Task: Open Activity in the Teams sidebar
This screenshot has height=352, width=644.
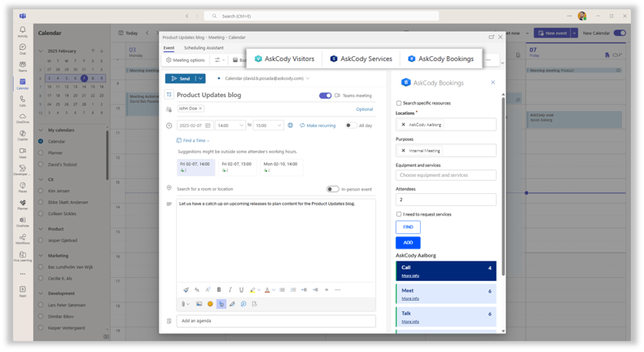Action: point(23,32)
